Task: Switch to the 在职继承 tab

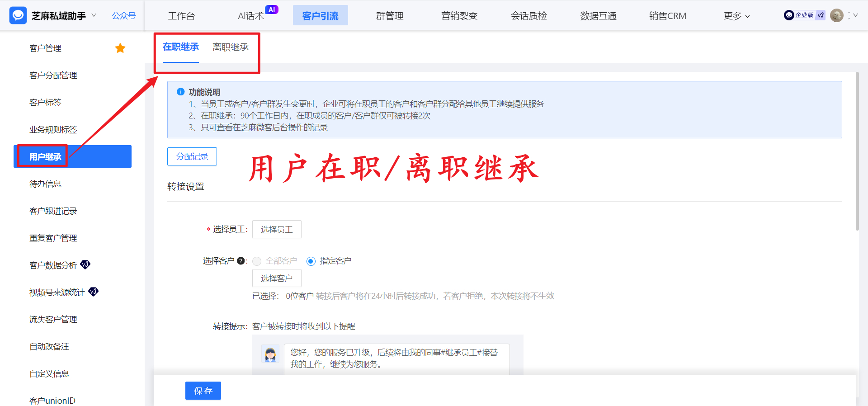Action: [181, 47]
